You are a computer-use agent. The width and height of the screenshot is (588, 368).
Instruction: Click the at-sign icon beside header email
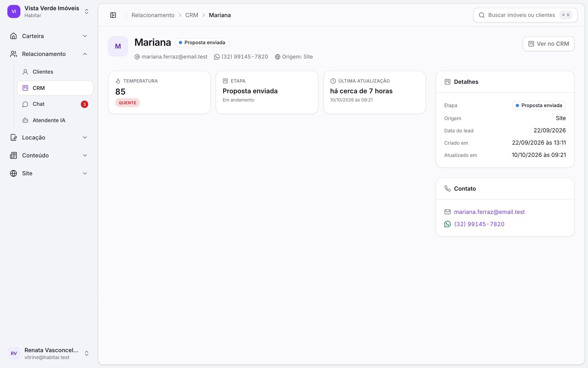[137, 57]
